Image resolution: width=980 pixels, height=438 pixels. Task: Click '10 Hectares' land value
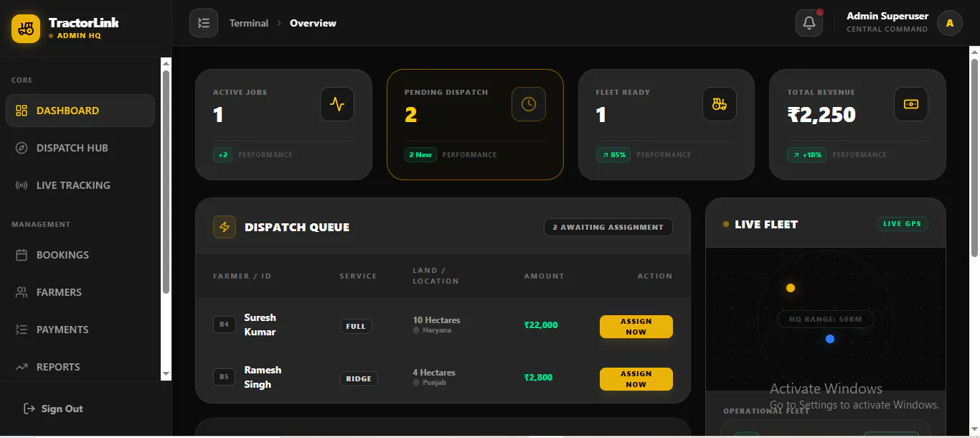[436, 320]
